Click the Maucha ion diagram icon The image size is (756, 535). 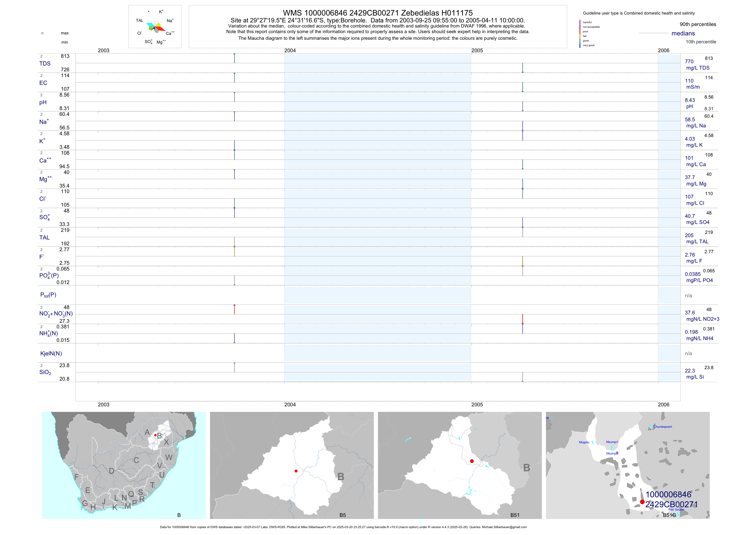click(155, 27)
